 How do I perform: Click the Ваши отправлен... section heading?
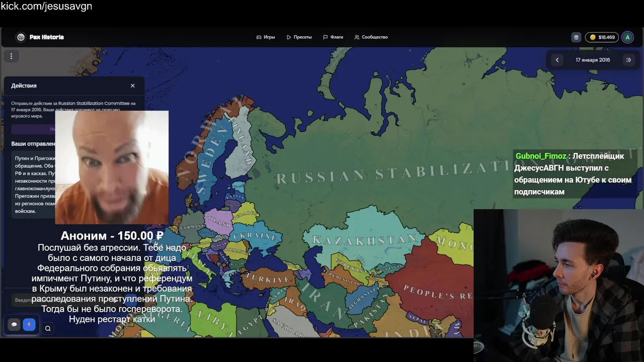33,144
